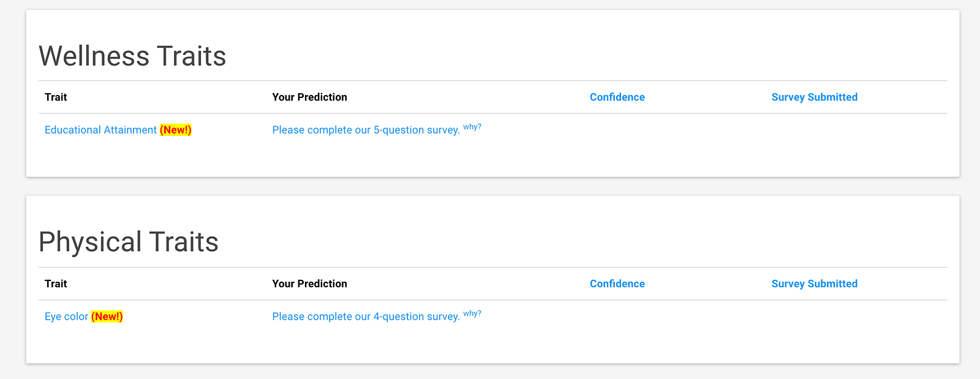Click Your Prediction header in Wellness Traits
Image resolution: width=980 pixels, height=379 pixels.
point(309,97)
